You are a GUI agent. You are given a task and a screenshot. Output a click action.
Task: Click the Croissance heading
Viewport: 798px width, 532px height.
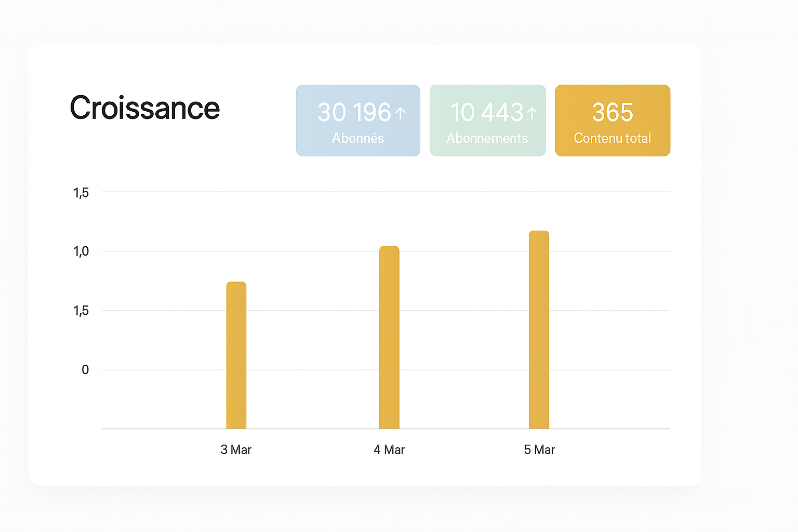coord(145,108)
